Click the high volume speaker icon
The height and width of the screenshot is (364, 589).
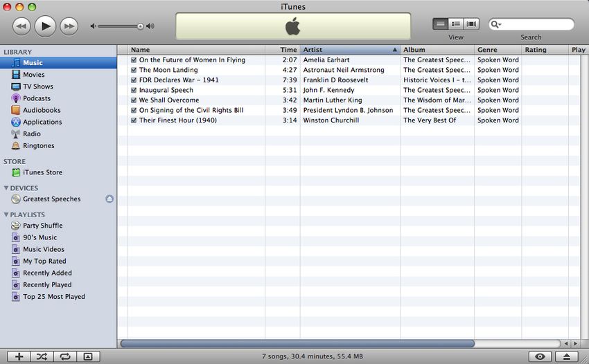pos(150,26)
